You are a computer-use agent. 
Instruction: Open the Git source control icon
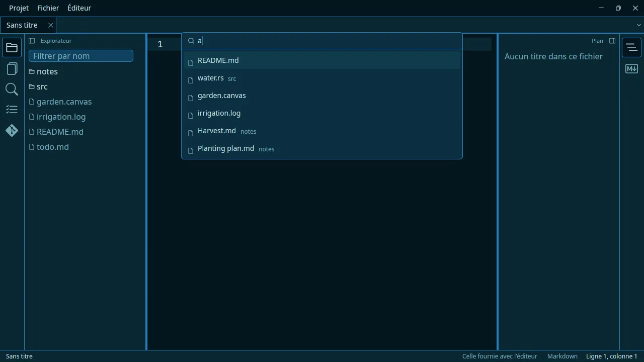pos(12,131)
